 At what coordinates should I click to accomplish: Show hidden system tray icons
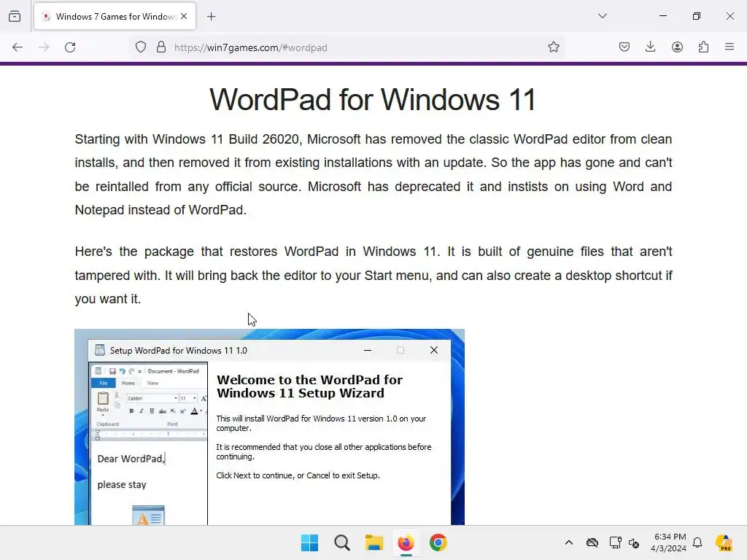(569, 542)
